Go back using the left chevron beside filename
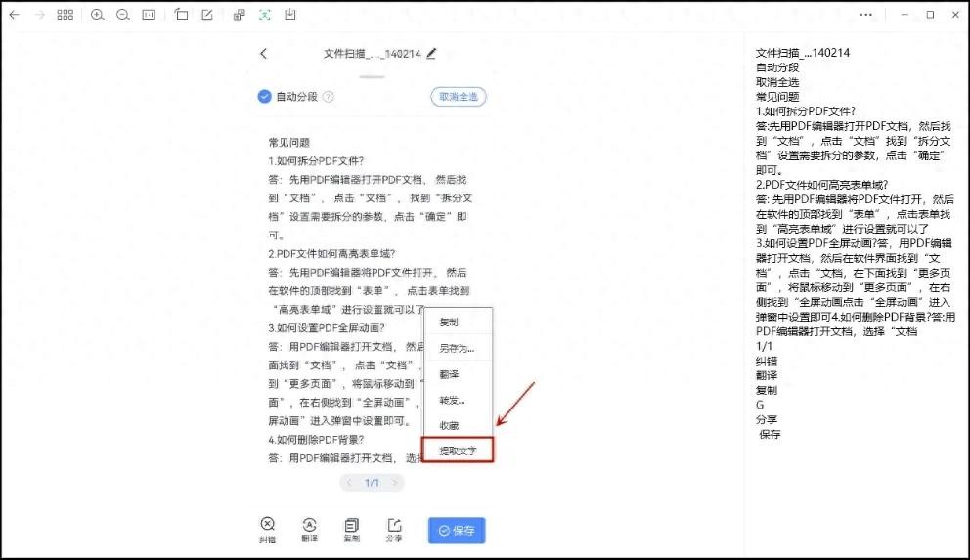Image resolution: width=970 pixels, height=560 pixels. point(263,54)
